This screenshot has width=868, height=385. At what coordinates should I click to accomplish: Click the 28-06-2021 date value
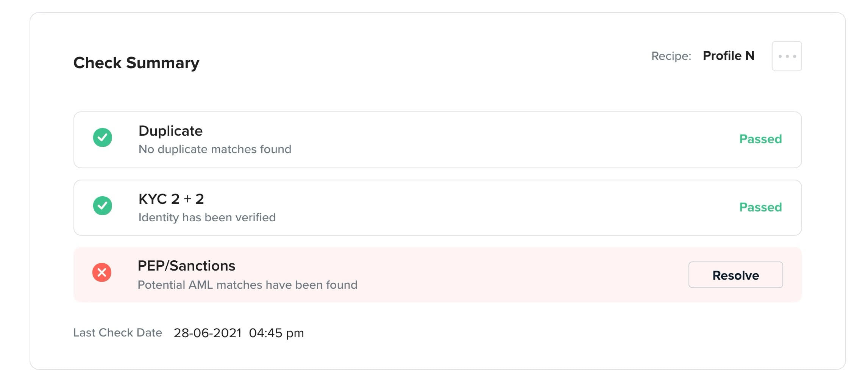click(208, 333)
